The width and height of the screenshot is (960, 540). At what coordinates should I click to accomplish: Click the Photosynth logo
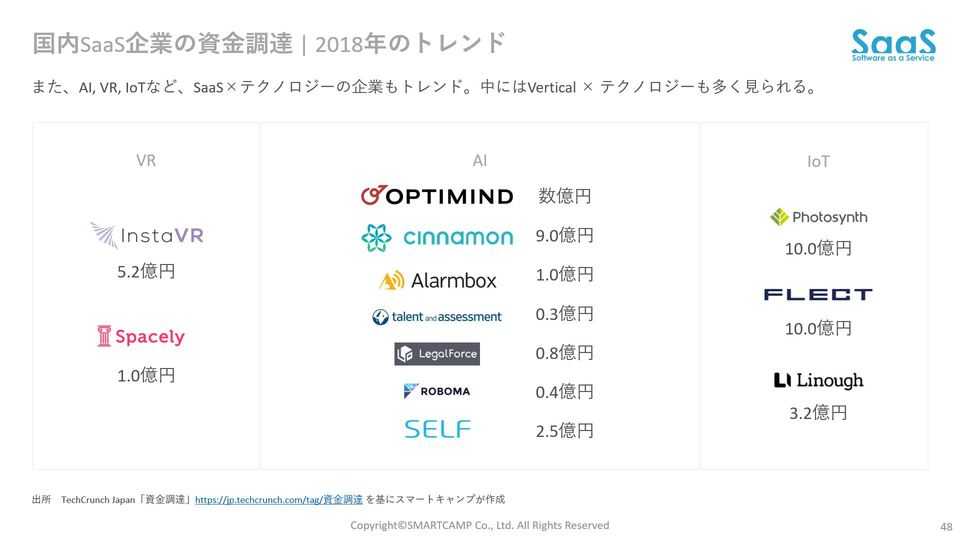[x=818, y=217]
